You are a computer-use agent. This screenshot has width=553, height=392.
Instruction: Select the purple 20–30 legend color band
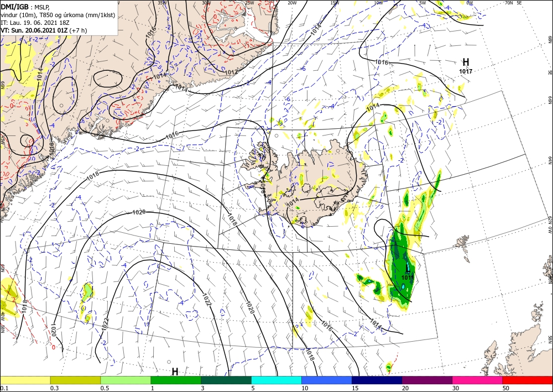[x=427, y=380]
